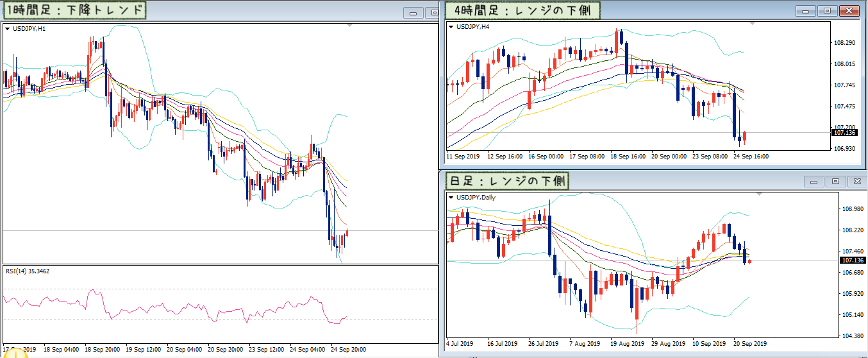Click the 20 Sep 20:00 label on H1 axis
This screenshot has width=868, height=358.
pyautogui.click(x=226, y=350)
